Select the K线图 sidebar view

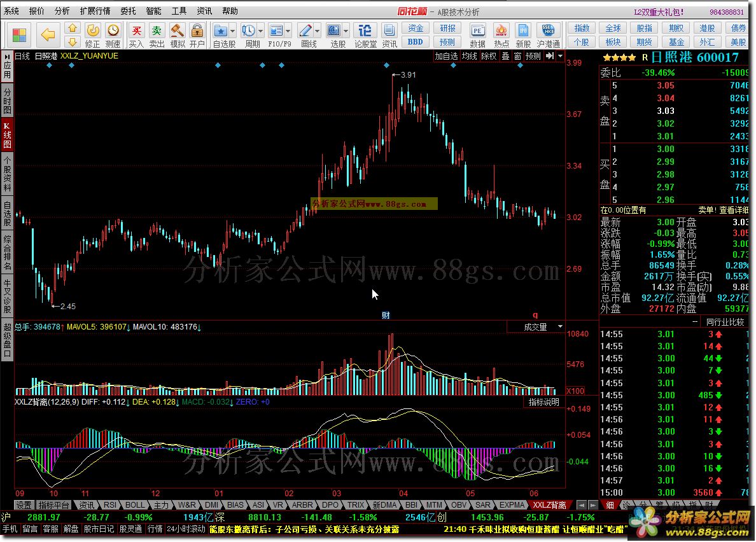(7, 135)
